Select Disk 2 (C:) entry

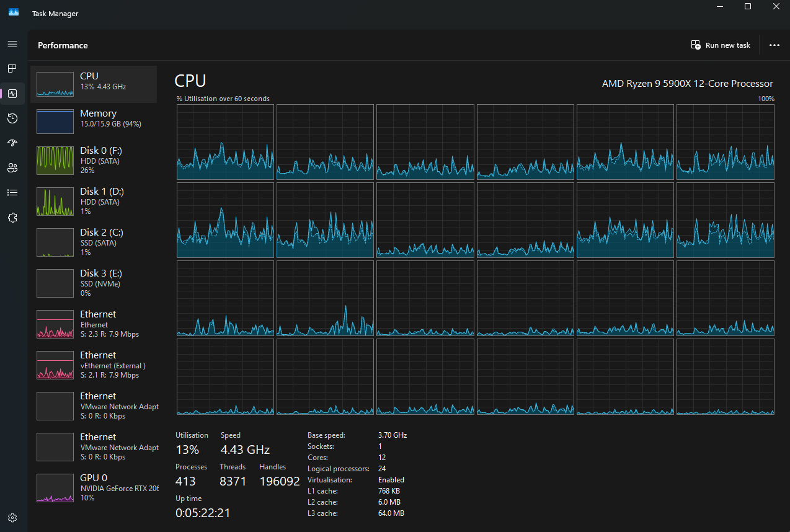(x=94, y=242)
